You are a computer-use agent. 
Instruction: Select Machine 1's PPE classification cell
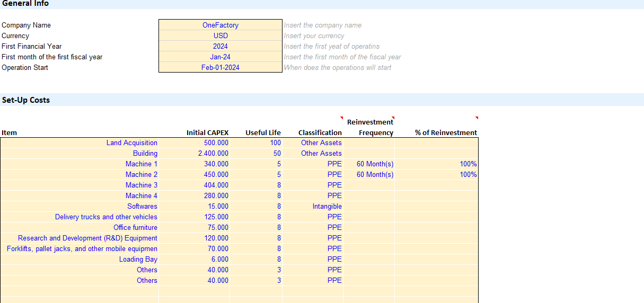pyautogui.click(x=313, y=164)
